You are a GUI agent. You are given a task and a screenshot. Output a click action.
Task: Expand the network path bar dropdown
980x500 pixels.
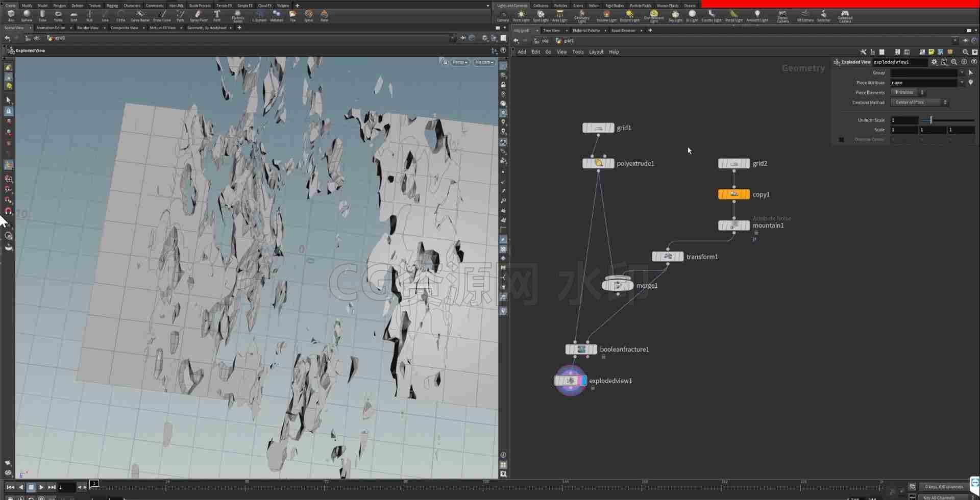click(x=955, y=40)
